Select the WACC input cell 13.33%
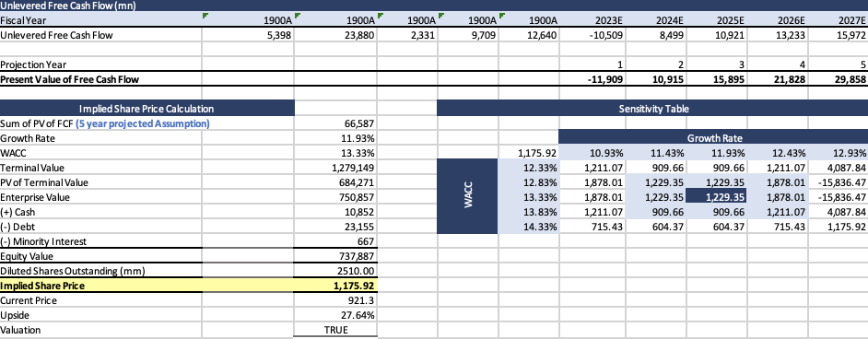Screen dimensions: 868x339 [x=335, y=153]
